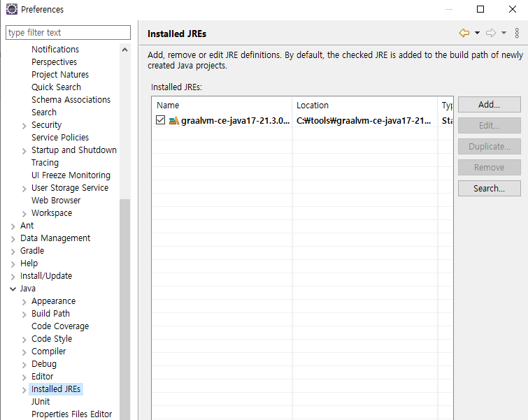This screenshot has width=528, height=420.
Task: Expand the Data Management node
Action: click(13, 239)
